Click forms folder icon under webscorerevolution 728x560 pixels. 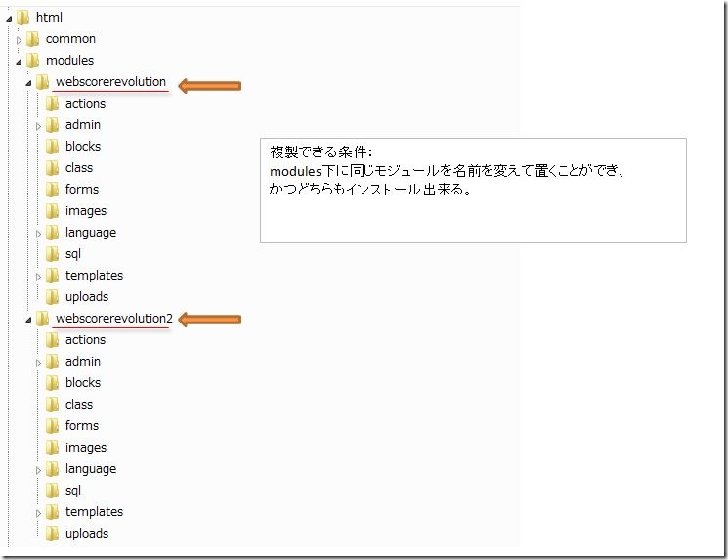tap(52, 190)
